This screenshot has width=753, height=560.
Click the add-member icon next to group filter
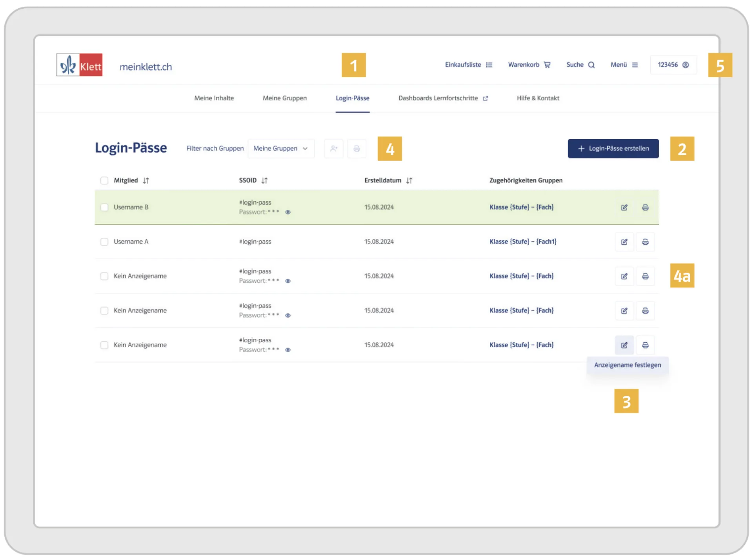pyautogui.click(x=334, y=149)
